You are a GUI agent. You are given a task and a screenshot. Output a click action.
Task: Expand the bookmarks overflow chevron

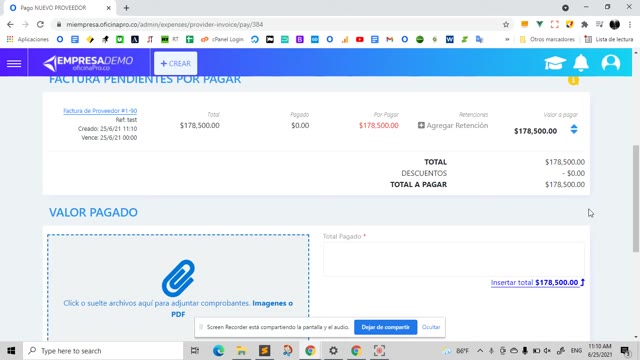pyautogui.click(x=507, y=40)
